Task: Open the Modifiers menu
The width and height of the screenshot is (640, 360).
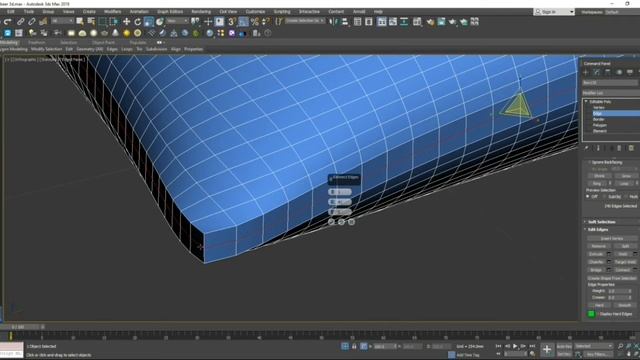Action: 112,12
